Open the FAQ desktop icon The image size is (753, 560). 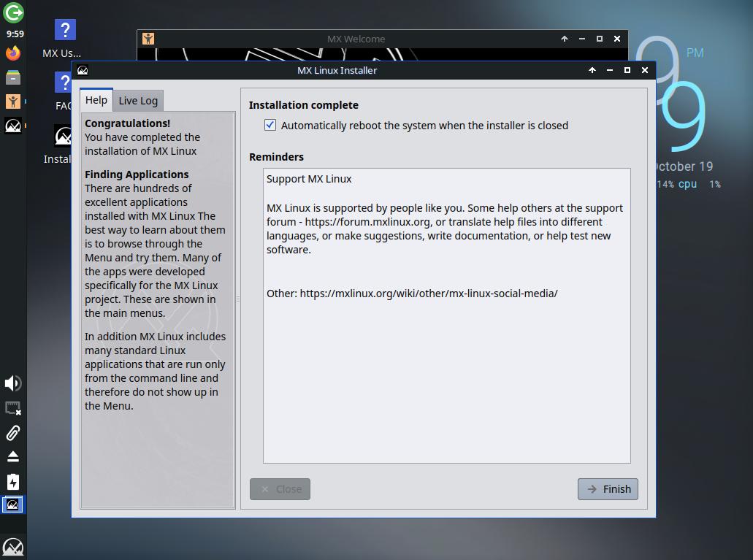click(63, 83)
